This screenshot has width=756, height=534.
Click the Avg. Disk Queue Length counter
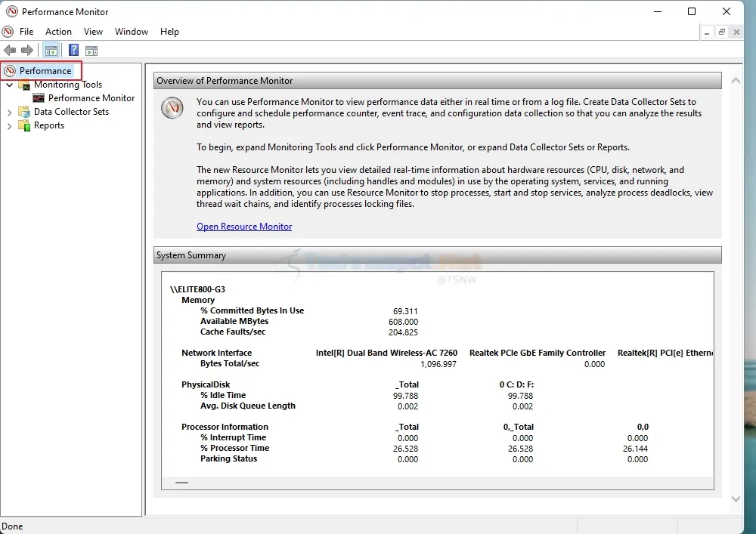tap(248, 406)
